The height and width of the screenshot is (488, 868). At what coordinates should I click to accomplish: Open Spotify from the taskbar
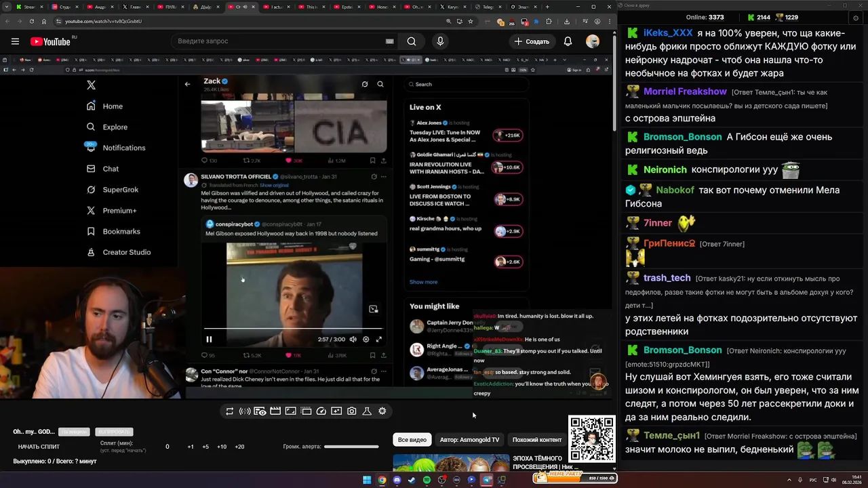[x=427, y=480]
